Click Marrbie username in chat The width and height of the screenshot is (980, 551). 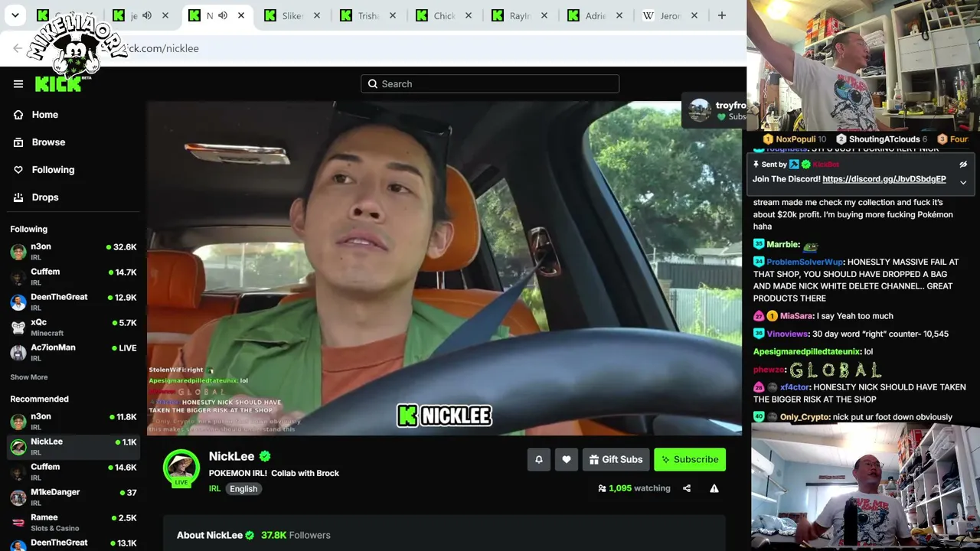[782, 244]
